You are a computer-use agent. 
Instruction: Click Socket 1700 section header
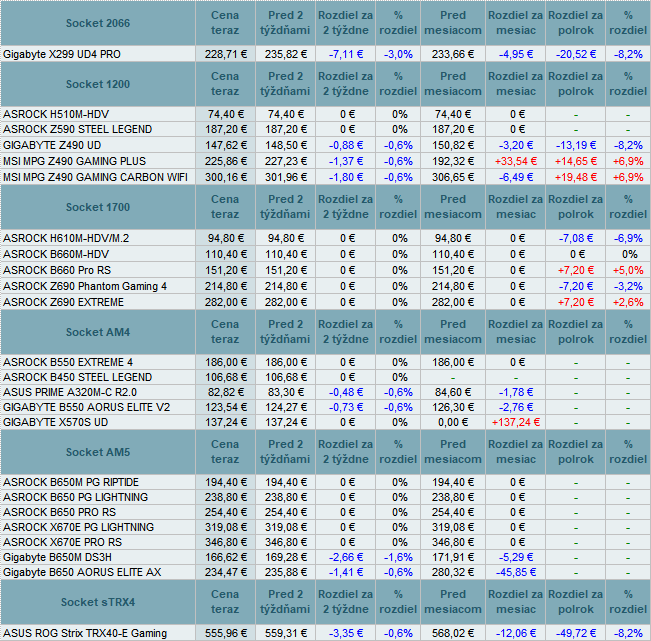click(98, 207)
